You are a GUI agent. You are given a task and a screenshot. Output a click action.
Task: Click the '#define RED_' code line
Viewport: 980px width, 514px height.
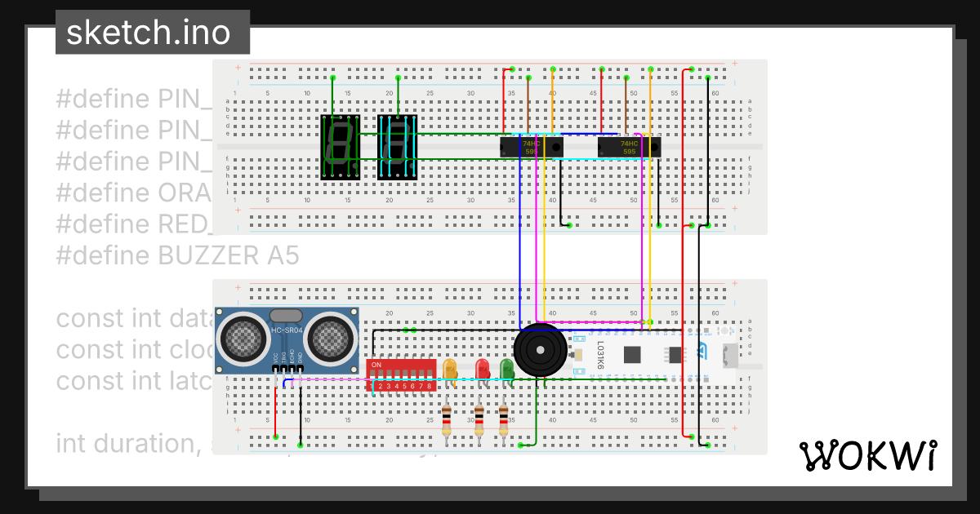tap(134, 224)
